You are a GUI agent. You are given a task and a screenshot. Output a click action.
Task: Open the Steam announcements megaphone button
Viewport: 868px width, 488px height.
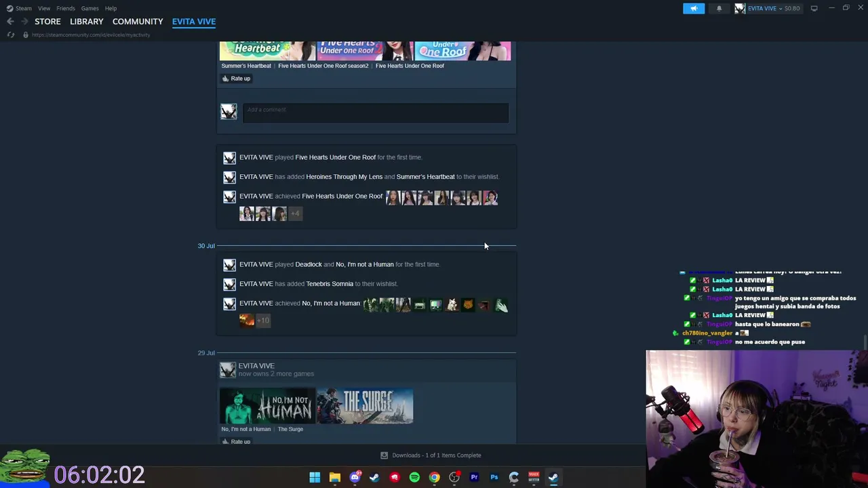pyautogui.click(x=693, y=8)
